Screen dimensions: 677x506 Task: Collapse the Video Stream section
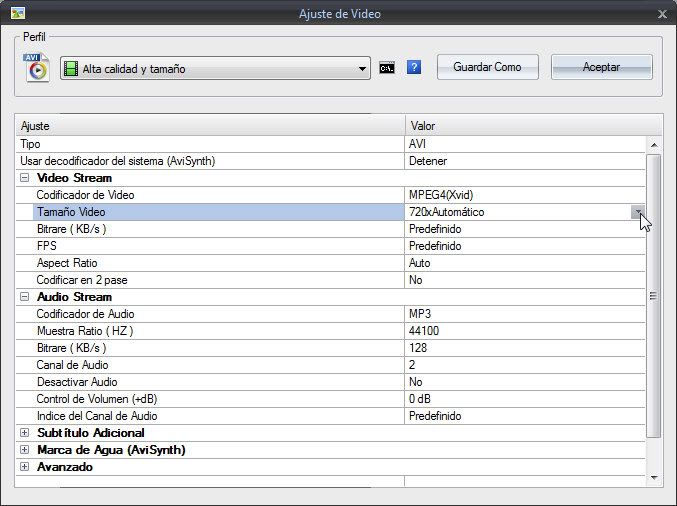24,178
